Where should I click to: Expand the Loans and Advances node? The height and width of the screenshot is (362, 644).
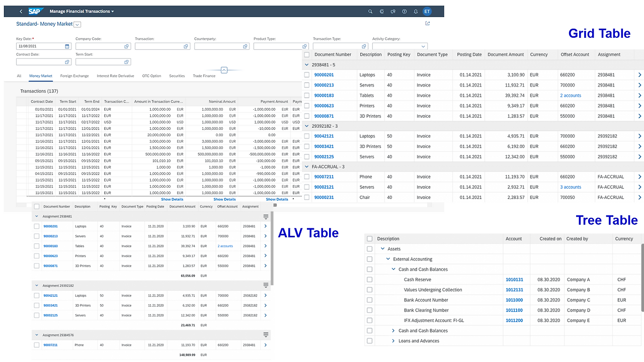tap(393, 341)
